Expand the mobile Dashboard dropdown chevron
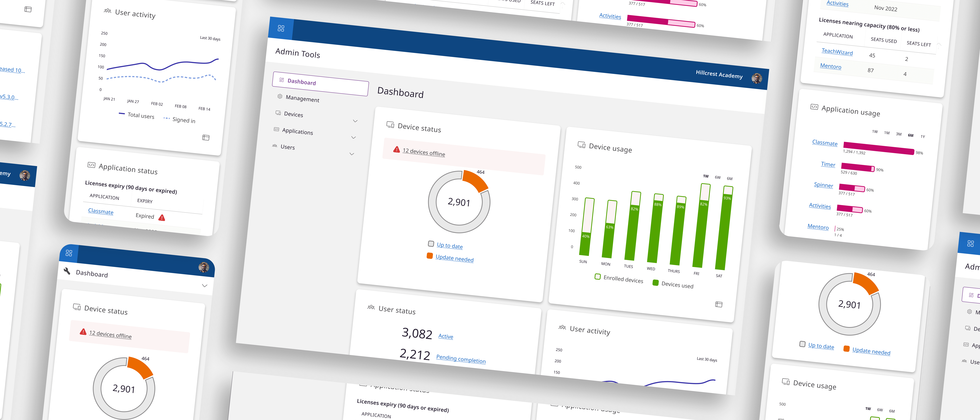 205,286
